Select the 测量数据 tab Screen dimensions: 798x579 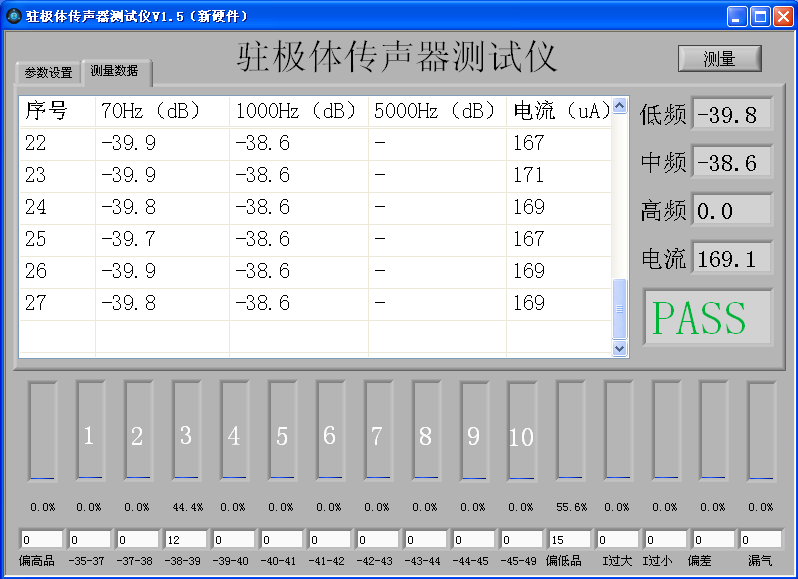coord(115,71)
